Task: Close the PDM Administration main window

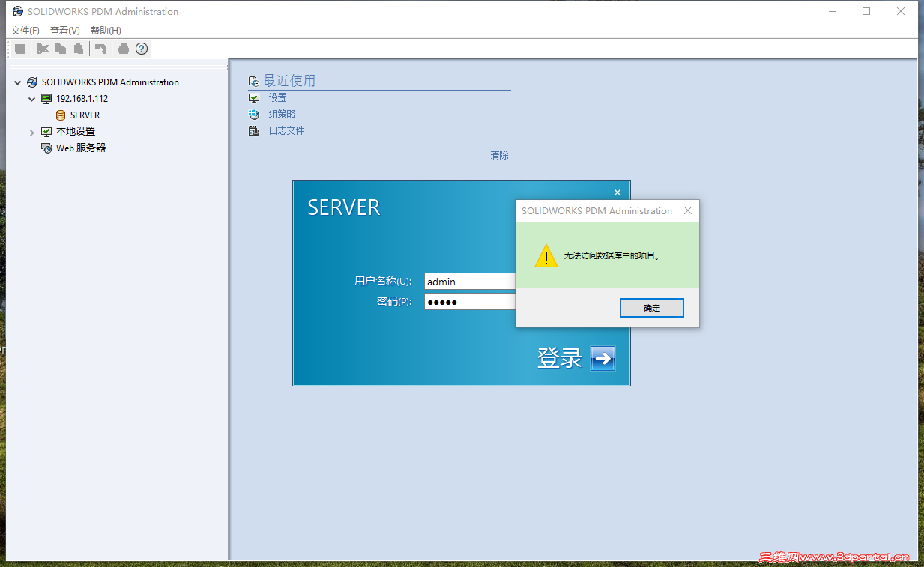Action: pos(901,11)
